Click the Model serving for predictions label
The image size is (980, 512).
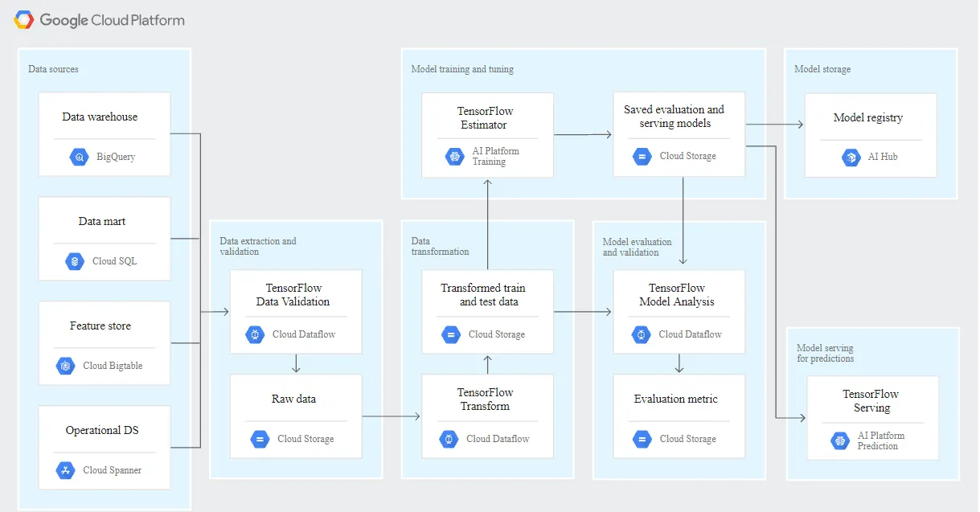[x=826, y=354]
